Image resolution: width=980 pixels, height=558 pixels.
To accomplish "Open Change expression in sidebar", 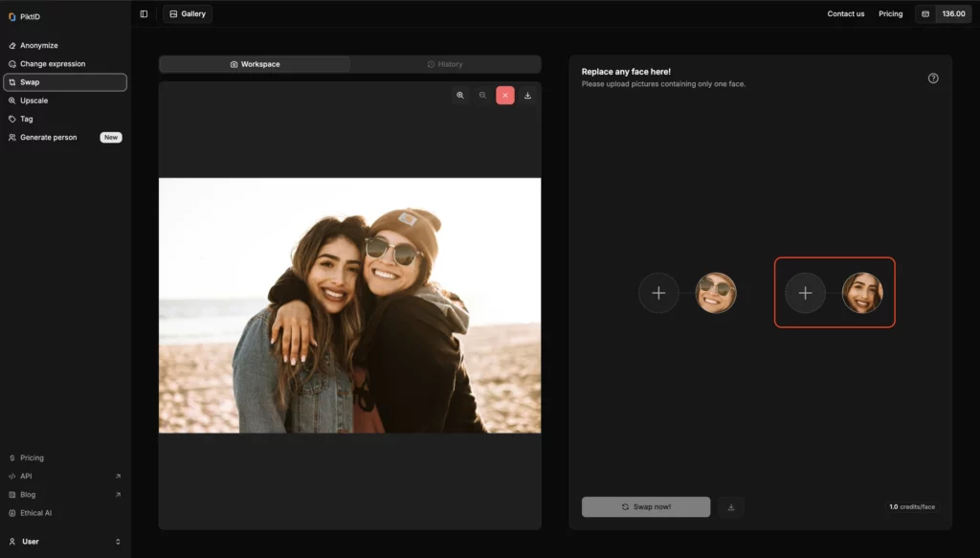I will [53, 64].
